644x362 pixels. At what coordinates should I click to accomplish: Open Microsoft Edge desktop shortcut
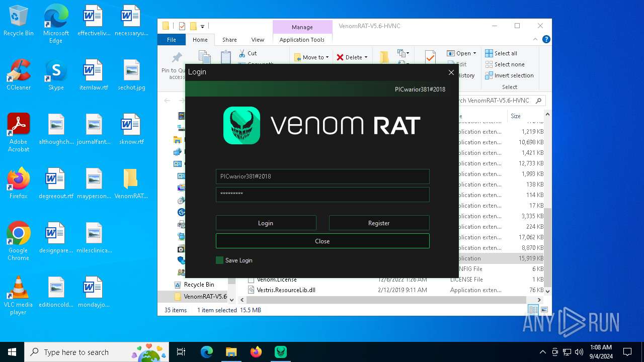(56, 24)
